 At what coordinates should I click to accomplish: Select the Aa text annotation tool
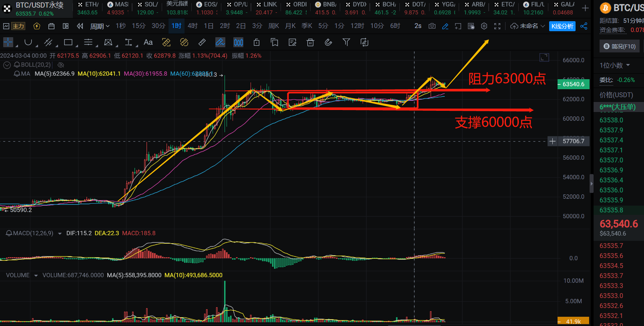[148, 42]
